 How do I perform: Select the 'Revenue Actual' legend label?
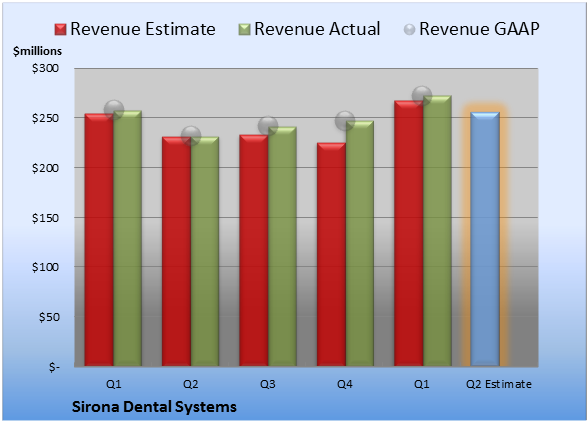click(317, 29)
